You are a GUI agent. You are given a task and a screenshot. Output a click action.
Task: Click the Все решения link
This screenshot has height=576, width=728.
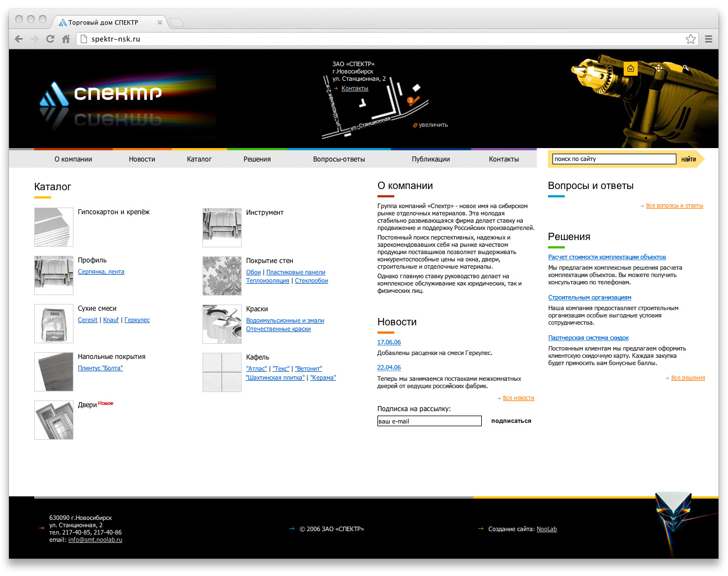pos(688,378)
